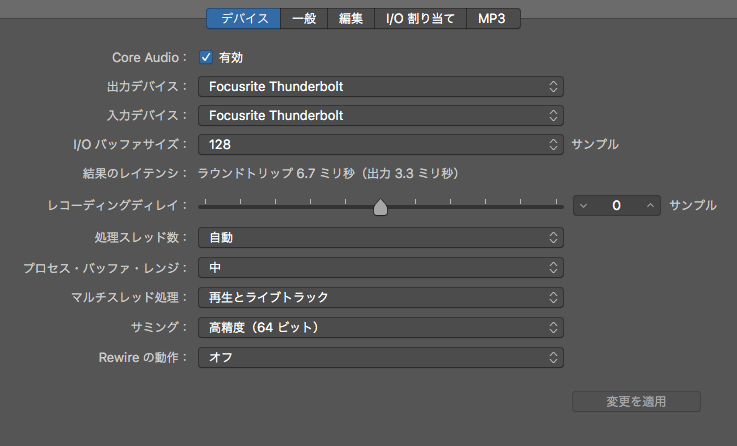Decrease recording delay with down chevron
Image resolution: width=737 pixels, height=446 pixels.
click(583, 205)
